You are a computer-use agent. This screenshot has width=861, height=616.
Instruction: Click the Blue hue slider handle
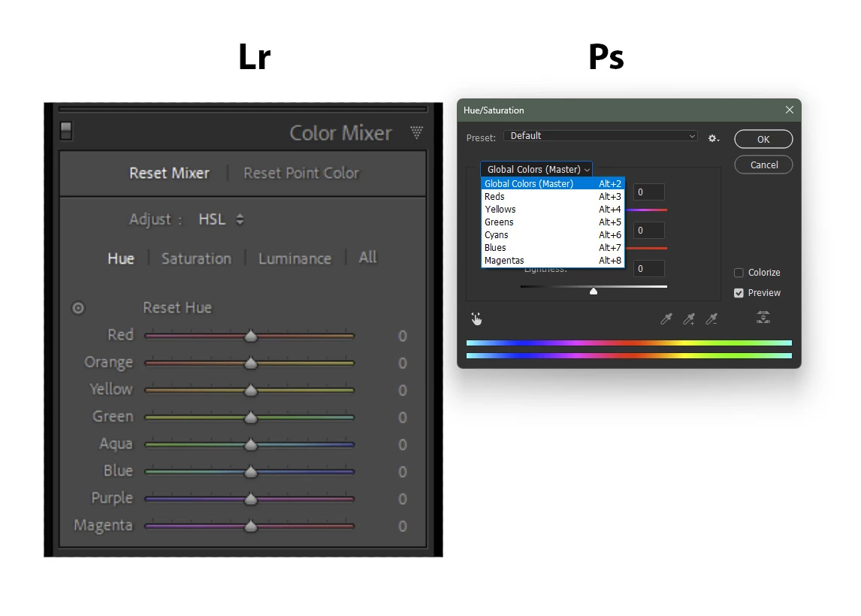point(251,472)
